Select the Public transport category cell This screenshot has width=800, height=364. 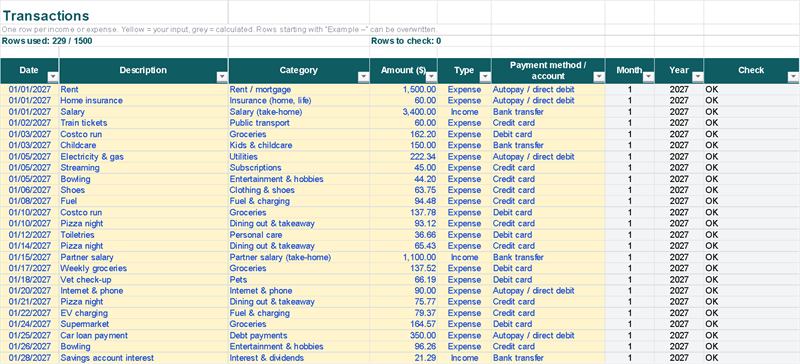click(x=299, y=123)
